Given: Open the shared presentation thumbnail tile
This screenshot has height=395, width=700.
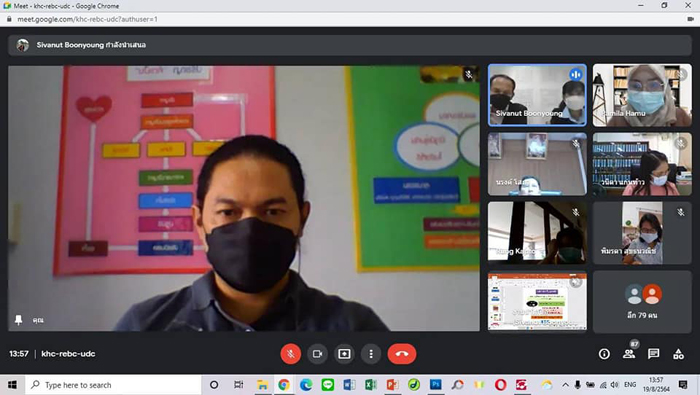Looking at the screenshot, I should (537, 301).
